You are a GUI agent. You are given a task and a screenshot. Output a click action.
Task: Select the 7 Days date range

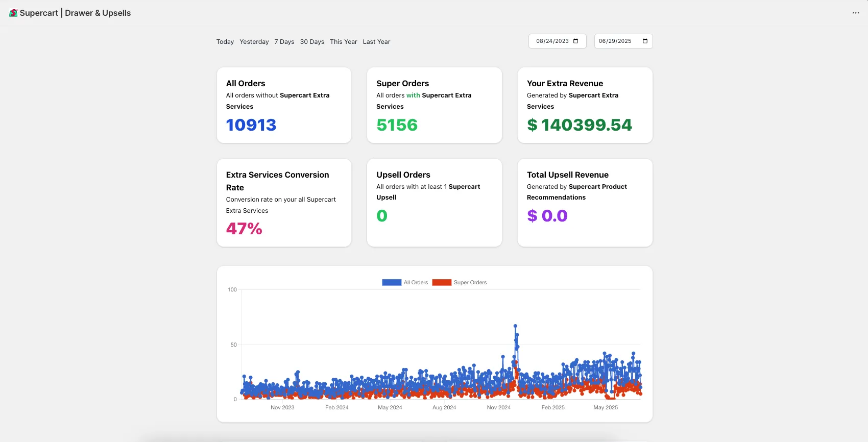point(284,42)
